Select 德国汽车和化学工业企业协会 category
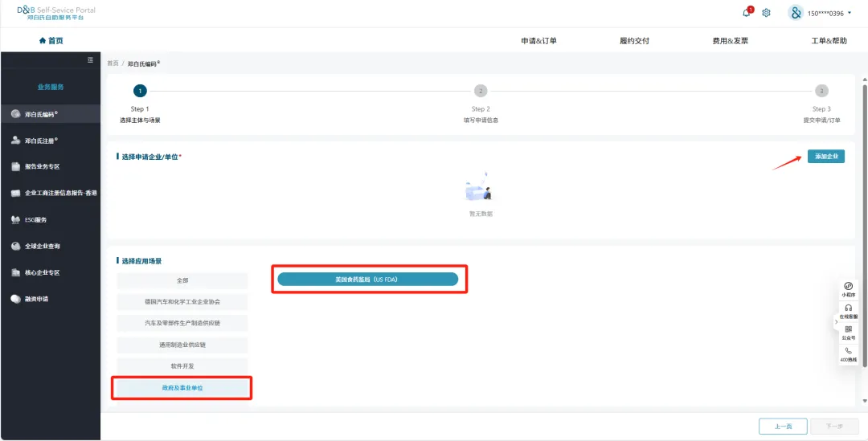This screenshot has width=868, height=441. 182,302
